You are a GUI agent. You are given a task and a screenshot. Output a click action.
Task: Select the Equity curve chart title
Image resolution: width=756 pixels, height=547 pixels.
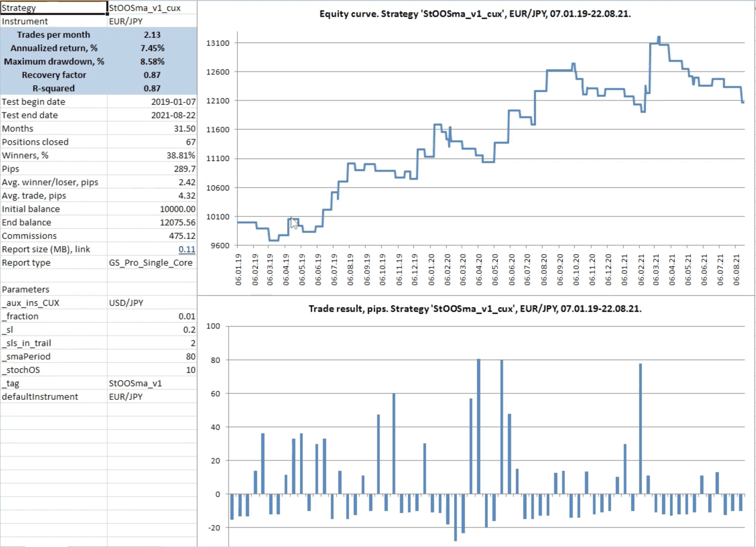(x=475, y=14)
